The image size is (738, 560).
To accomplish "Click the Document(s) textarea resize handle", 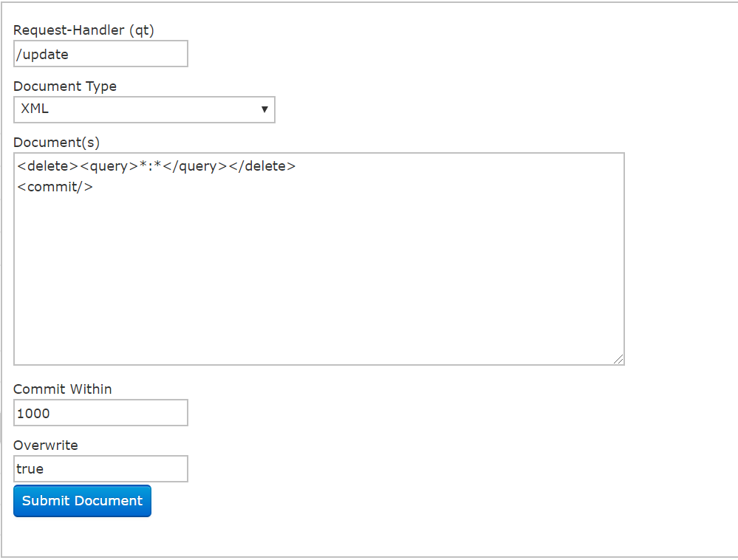I will (618, 359).
